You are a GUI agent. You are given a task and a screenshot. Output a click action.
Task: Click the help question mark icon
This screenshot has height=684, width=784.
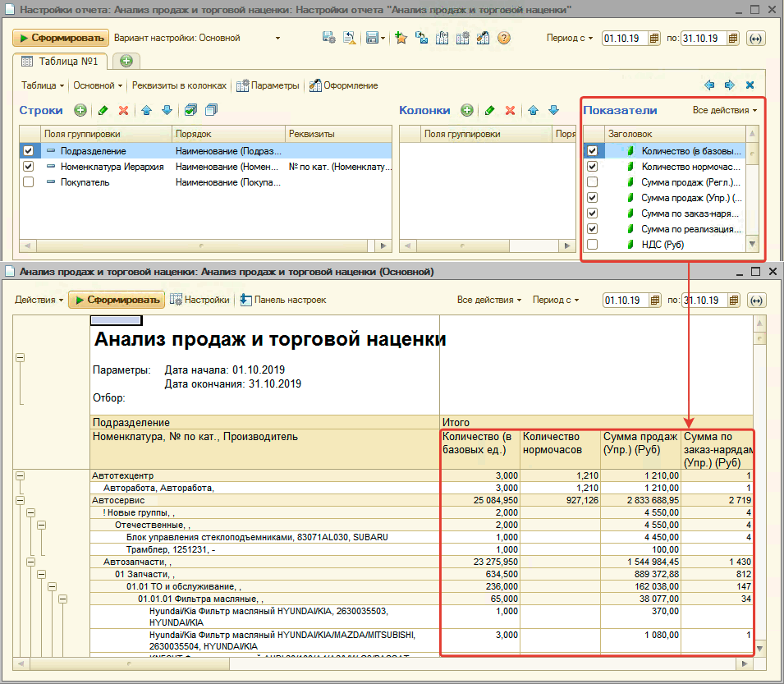[x=503, y=38]
